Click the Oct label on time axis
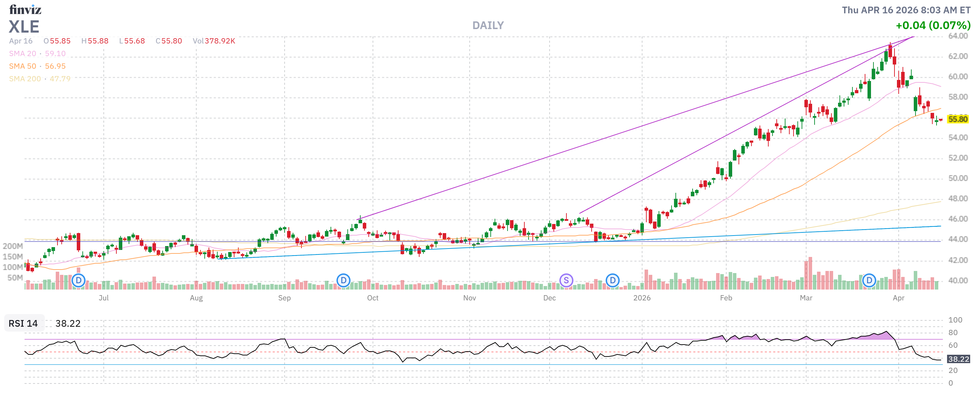This screenshot has height=394, width=980. [373, 298]
